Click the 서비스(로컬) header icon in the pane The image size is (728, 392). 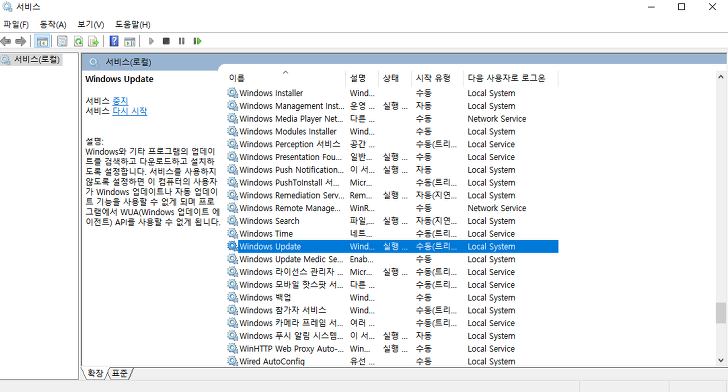[94, 62]
